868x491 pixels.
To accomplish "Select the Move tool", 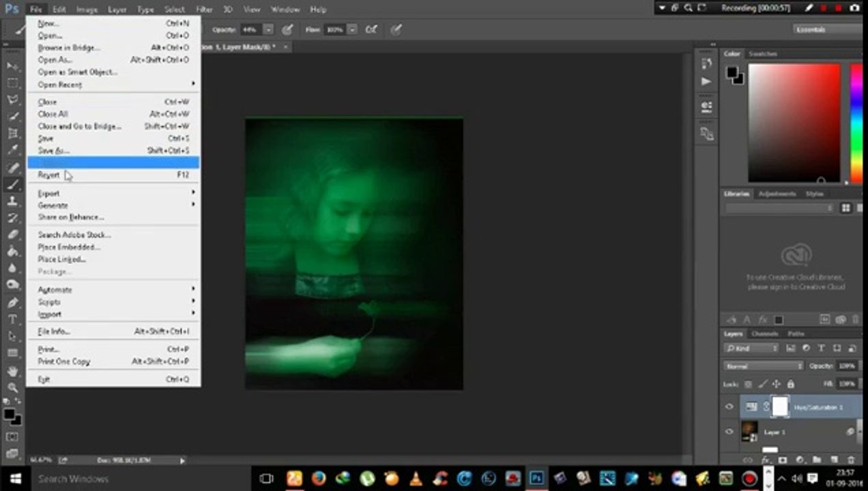I will [x=12, y=66].
